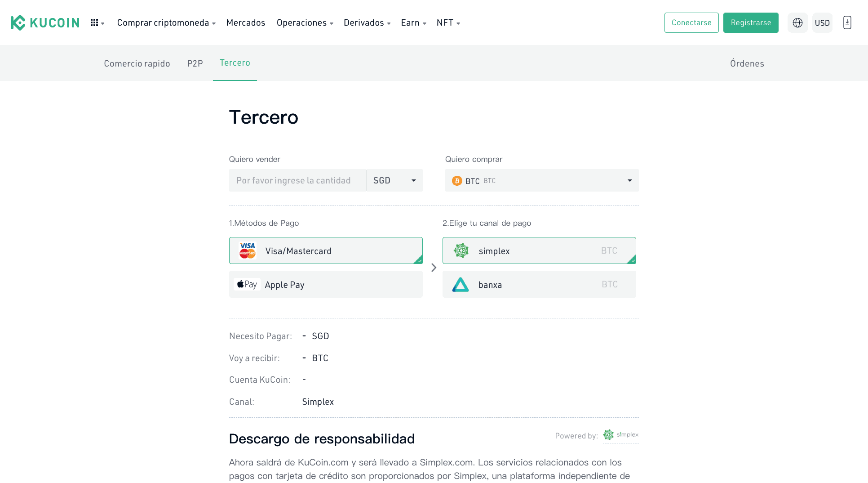Expand NFT menu
This screenshot has width=868, height=483.
448,23
